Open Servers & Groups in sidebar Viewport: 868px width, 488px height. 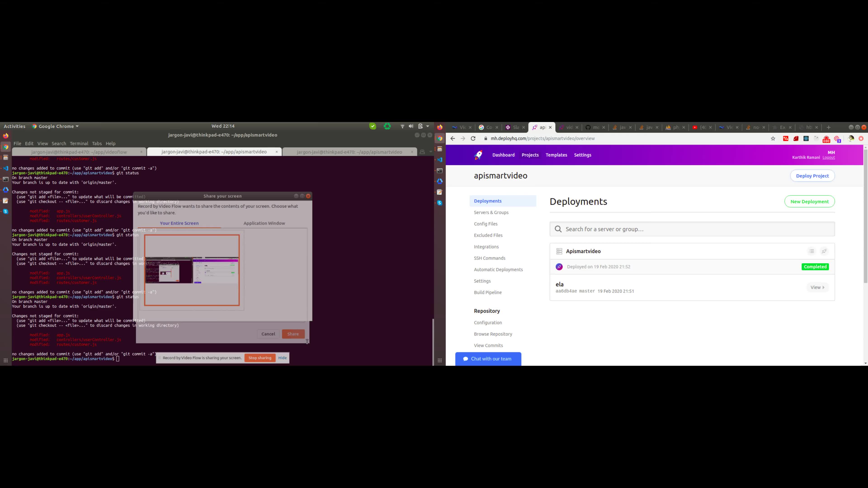click(491, 213)
